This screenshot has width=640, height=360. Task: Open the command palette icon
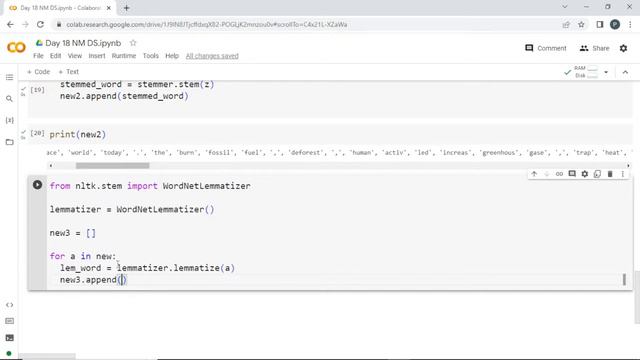[x=9, y=321]
